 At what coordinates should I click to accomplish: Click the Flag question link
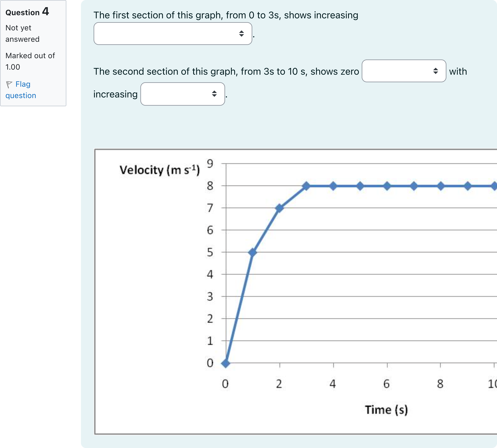[x=21, y=90]
